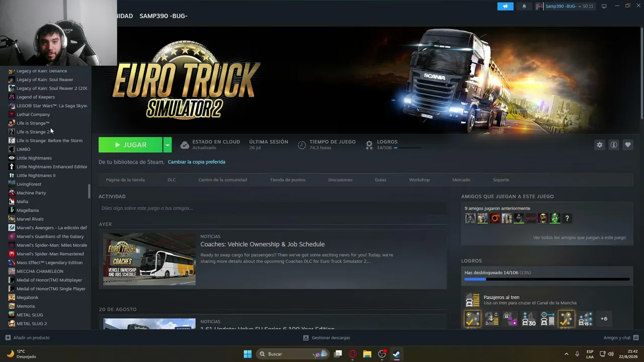Open the Steam announcements megaphone button

(505, 6)
